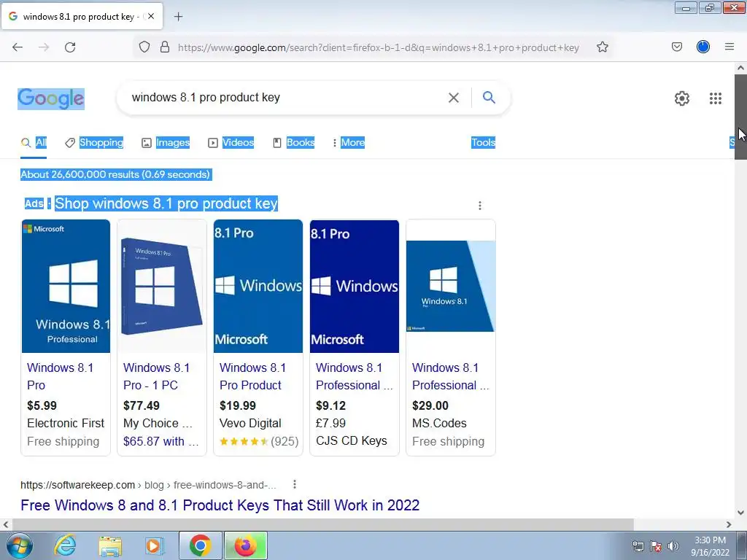The width and height of the screenshot is (747, 560).
Task: Close the windows 8.1 pro product key tab
Action: coord(151,16)
